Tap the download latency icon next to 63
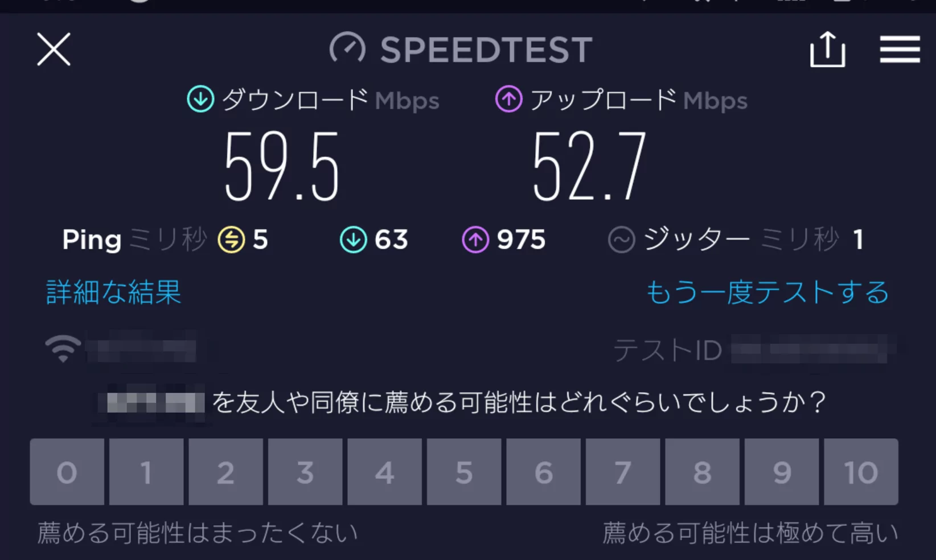This screenshot has width=936, height=560. coord(354,240)
